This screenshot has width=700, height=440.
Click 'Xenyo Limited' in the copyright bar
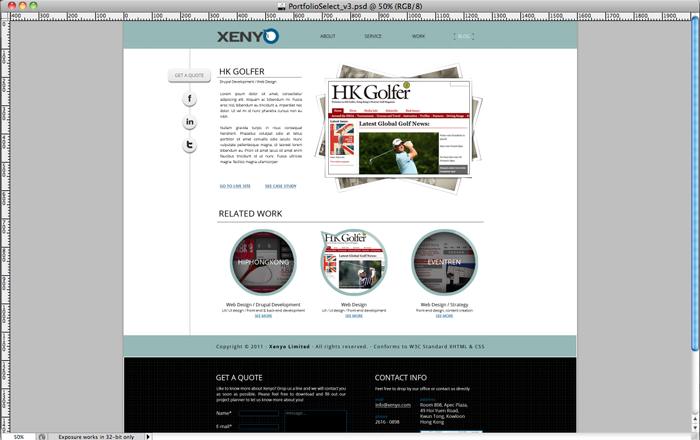(289, 347)
